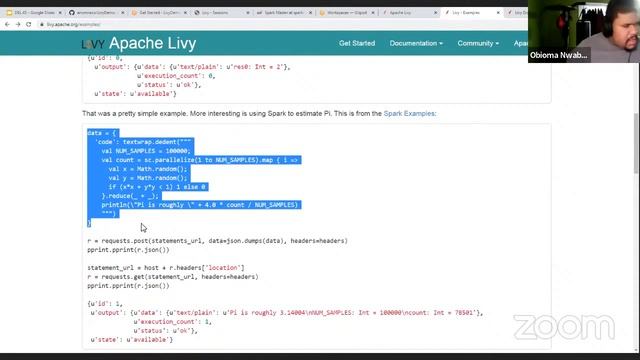
Task: Reload the page with the refresh icon
Action: click(x=29, y=24)
